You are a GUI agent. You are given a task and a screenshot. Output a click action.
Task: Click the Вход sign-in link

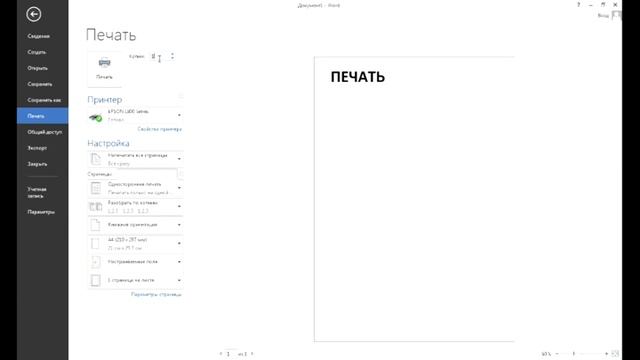point(603,16)
